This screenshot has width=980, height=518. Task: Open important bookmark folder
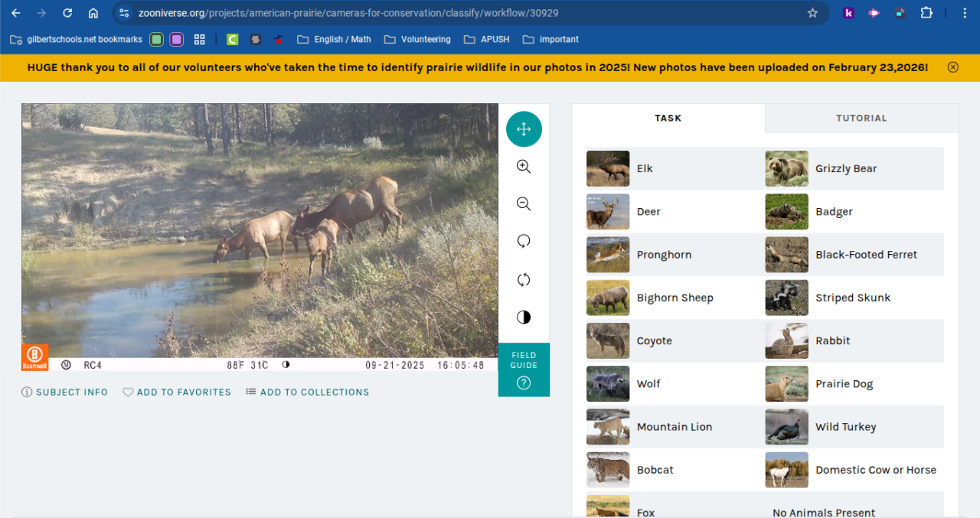(550, 39)
